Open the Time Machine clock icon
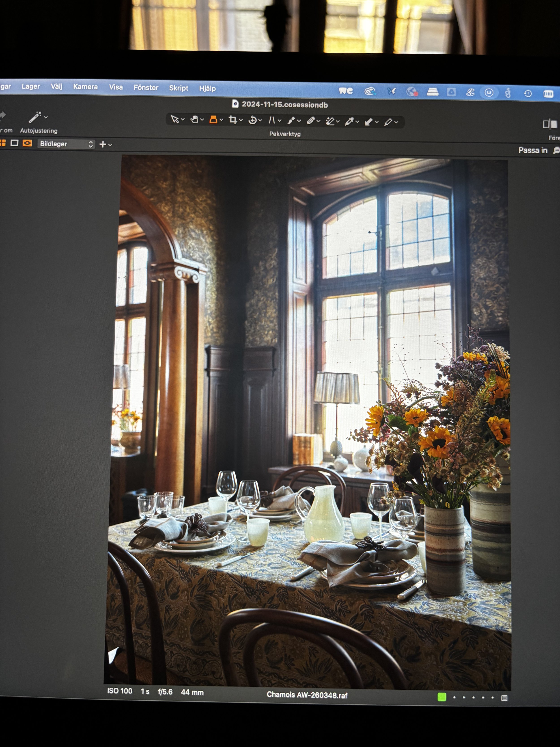 click(528, 93)
